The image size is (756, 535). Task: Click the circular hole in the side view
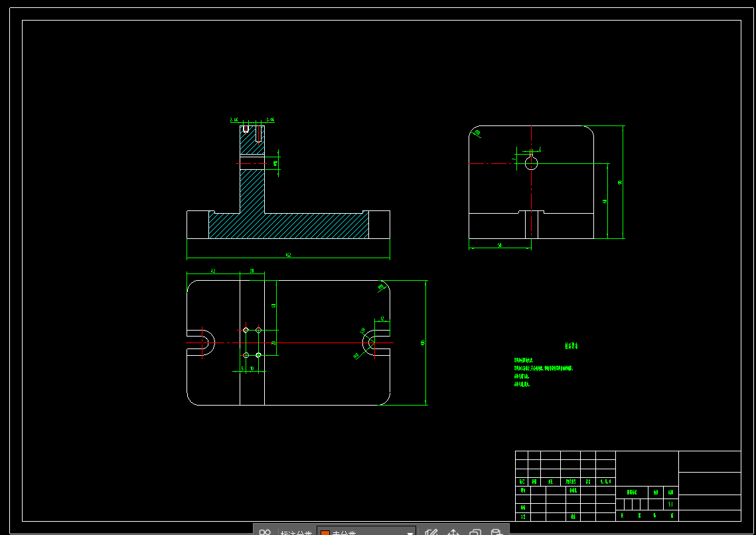point(531,163)
